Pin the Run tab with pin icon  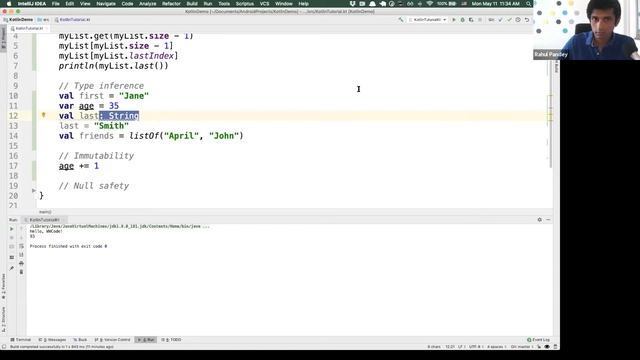[11, 268]
